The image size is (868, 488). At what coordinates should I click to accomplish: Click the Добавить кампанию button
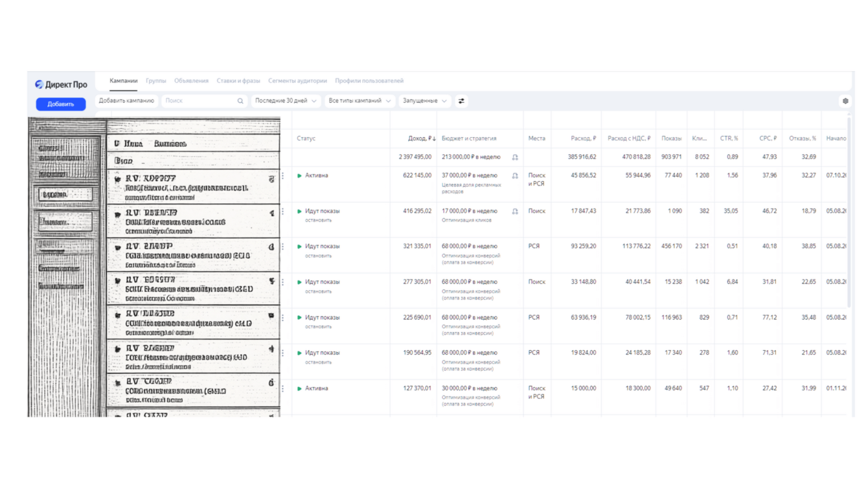pos(126,101)
